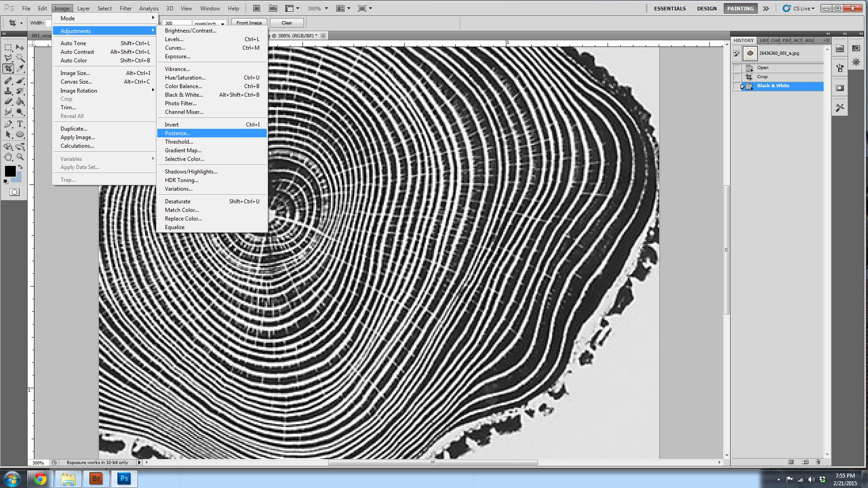Select the Zoom tool in toolbox
The height and width of the screenshot is (488, 868).
[x=20, y=157]
